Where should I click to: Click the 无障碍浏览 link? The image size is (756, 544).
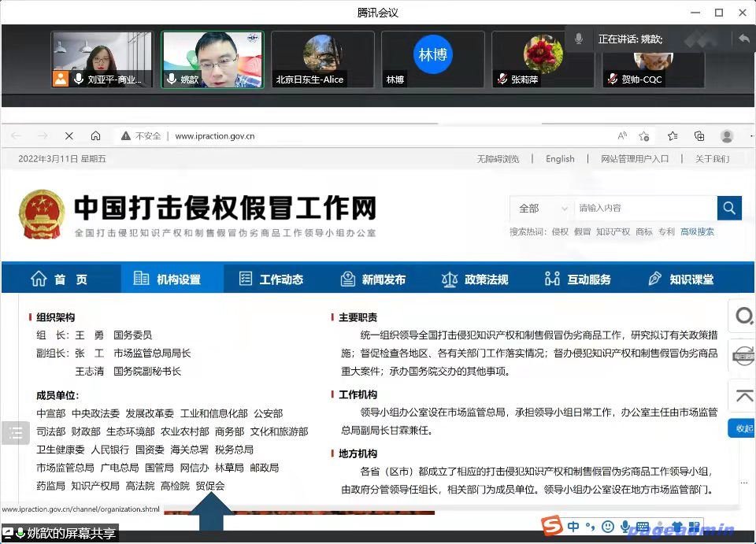(498, 159)
